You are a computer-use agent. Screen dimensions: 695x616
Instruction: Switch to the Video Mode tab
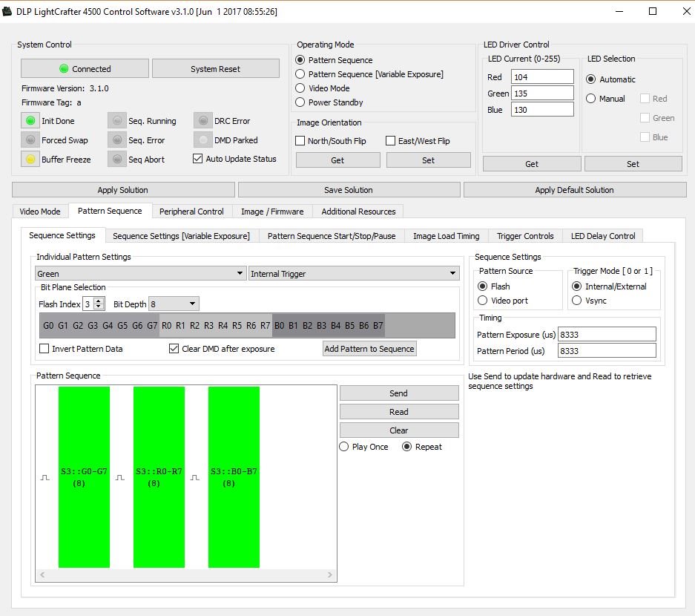tap(40, 212)
